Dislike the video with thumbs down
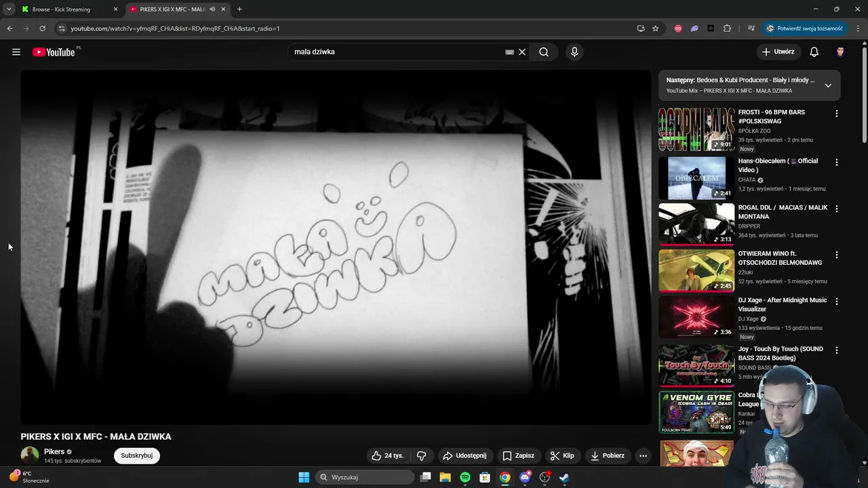Image resolution: width=868 pixels, height=488 pixels. coord(421,455)
